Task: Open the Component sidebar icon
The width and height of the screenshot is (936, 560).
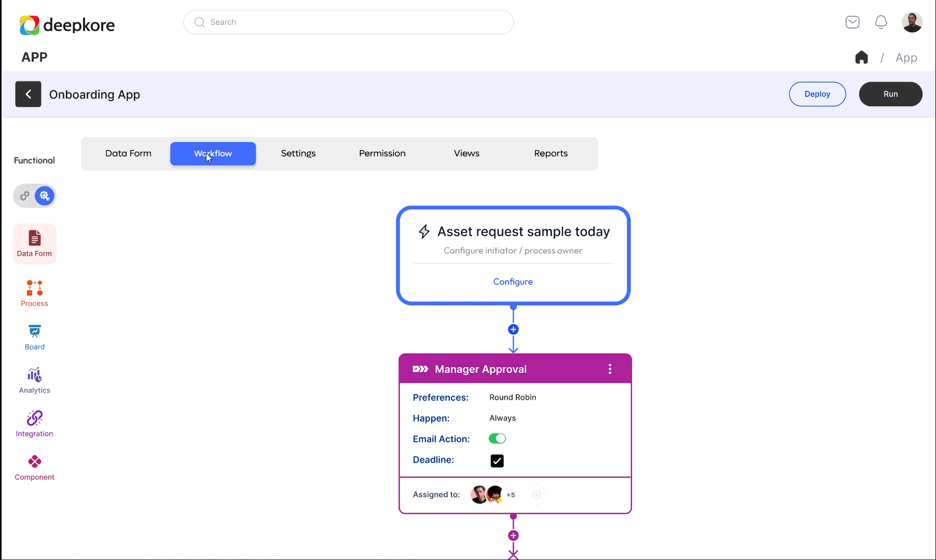Action: tap(34, 467)
